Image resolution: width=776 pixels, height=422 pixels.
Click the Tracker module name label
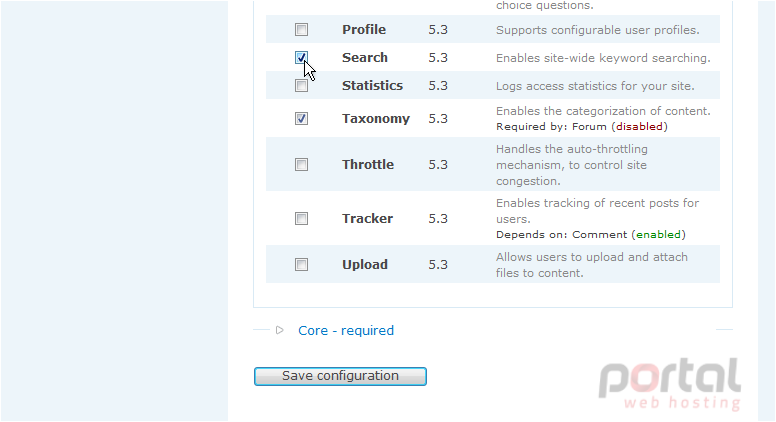(x=367, y=219)
